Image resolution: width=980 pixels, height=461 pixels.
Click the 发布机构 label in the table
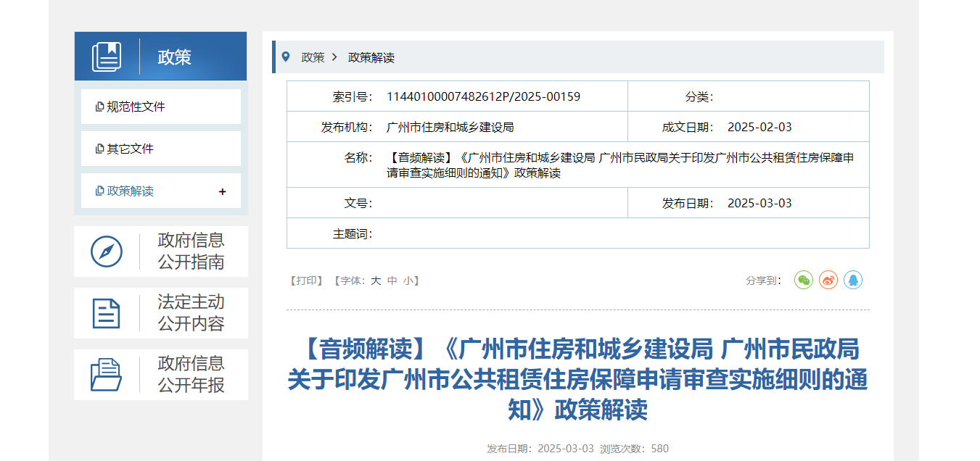[347, 127]
